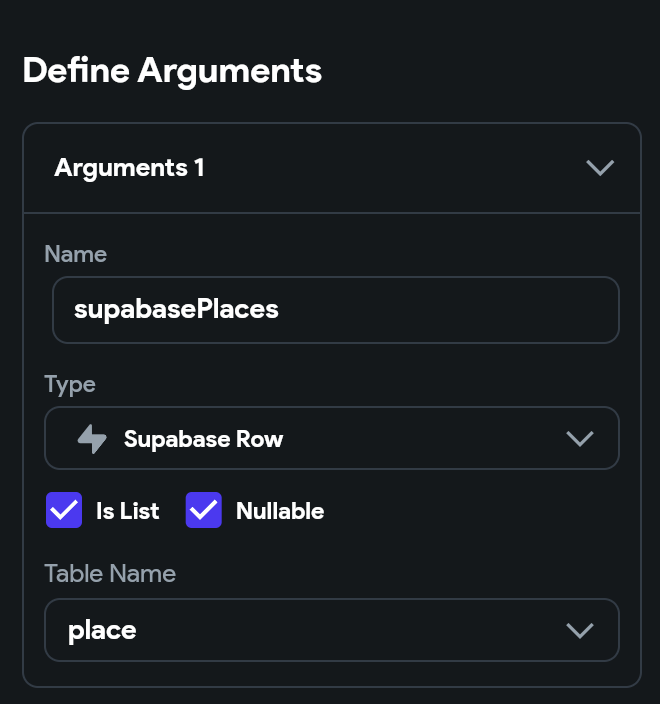The width and height of the screenshot is (660, 704).
Task: Click the Supabase Row text value
Action: coord(203,439)
